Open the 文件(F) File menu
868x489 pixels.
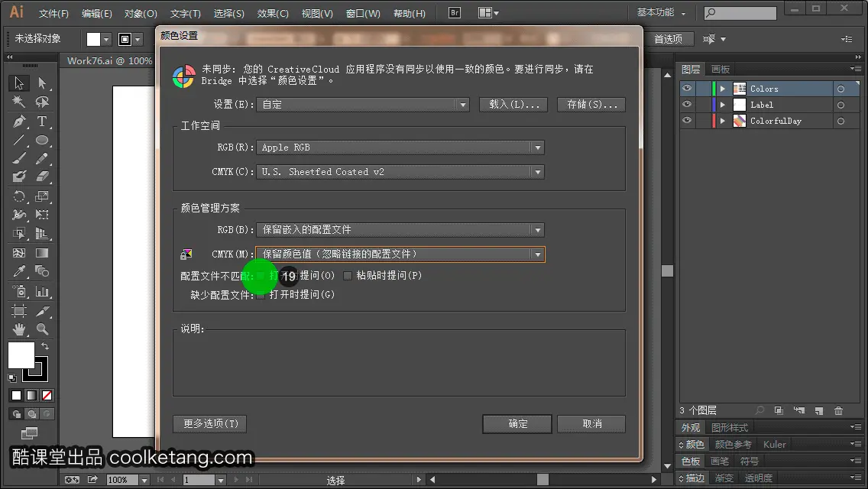click(x=53, y=13)
